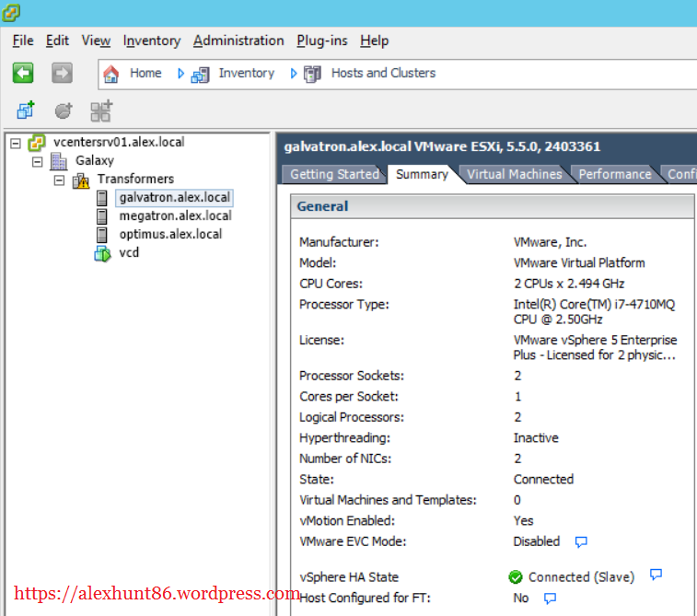Click the info bubble beside EVC Mode Disabled
697x616 pixels.
(581, 541)
